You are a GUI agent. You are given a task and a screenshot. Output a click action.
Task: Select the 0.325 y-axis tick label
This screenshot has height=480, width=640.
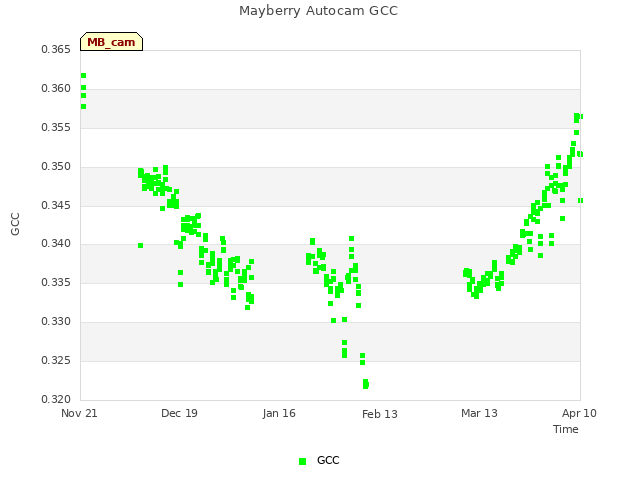[56, 360]
